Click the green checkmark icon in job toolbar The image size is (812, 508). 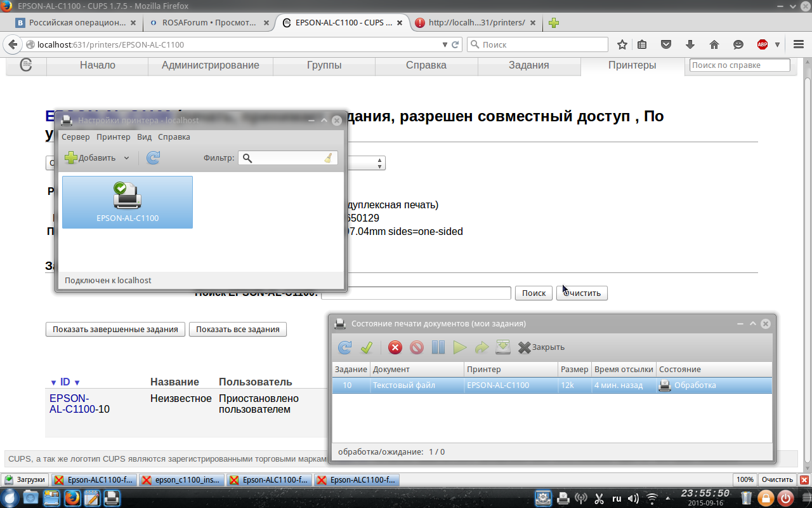[x=366, y=347]
